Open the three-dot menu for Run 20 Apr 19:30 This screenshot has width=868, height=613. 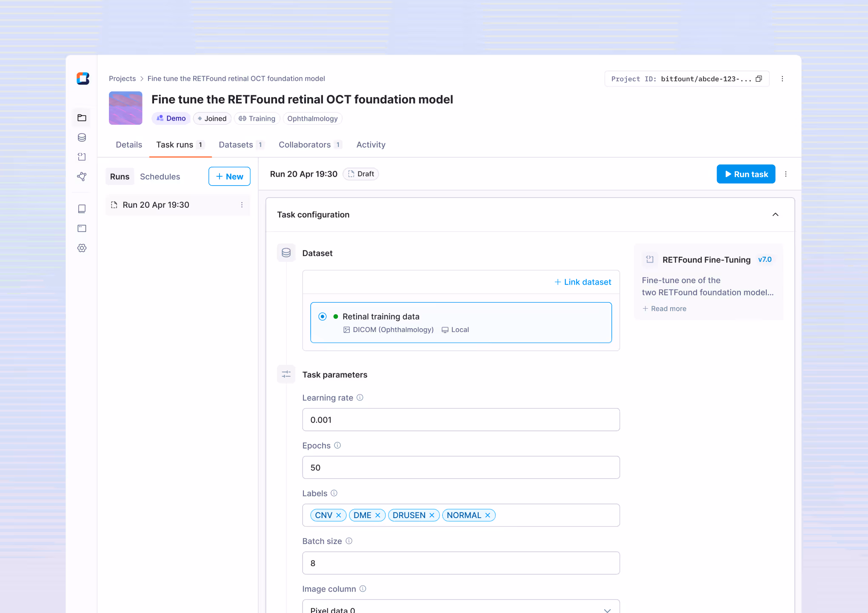[x=242, y=205]
